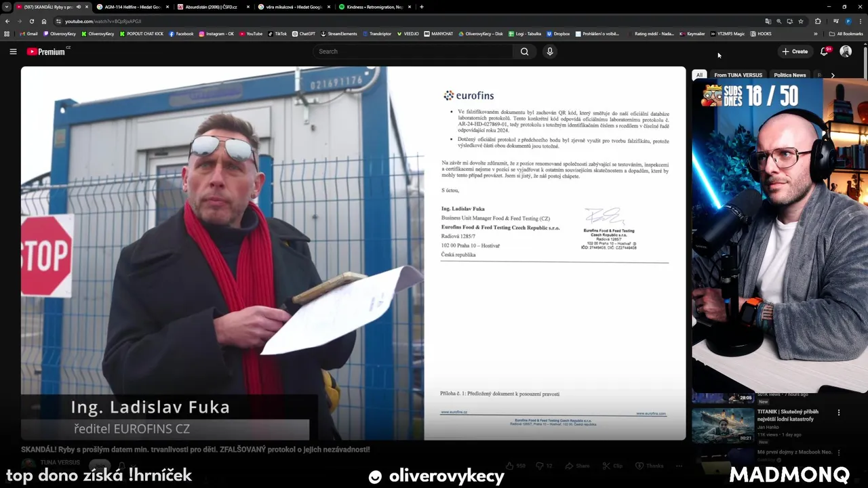
Task: Select the Politics News chip
Action: click(790, 75)
